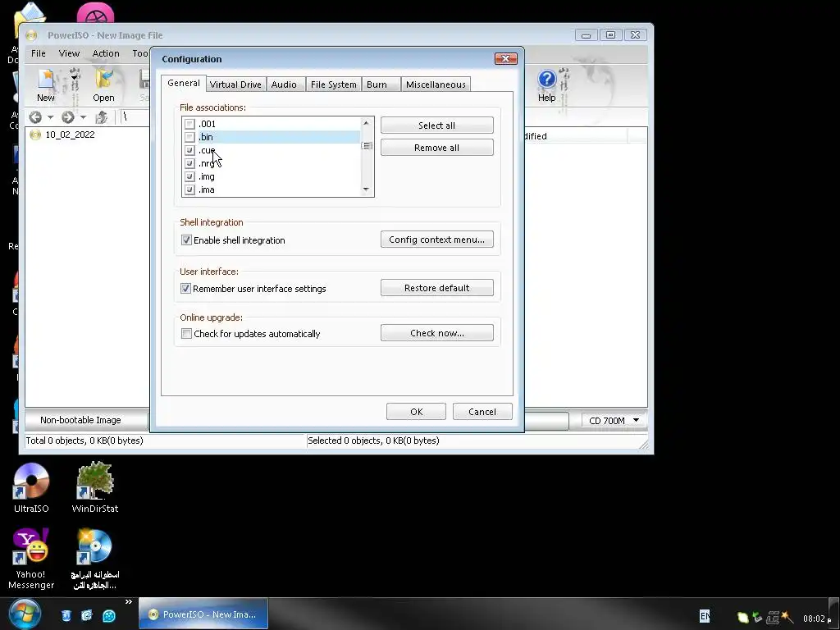The width and height of the screenshot is (840, 630).
Task: Open the Action menu
Action: (x=106, y=53)
